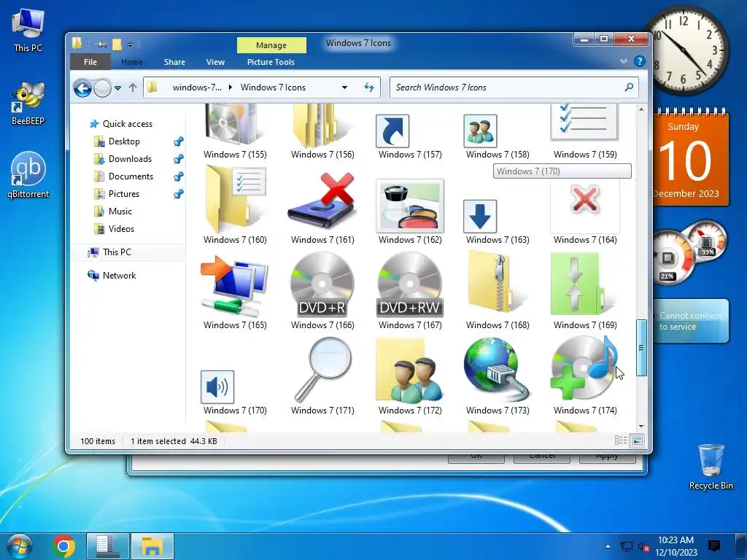Open Quick access in navigation pane
Image resolution: width=747 pixels, height=560 pixels.
tap(127, 124)
